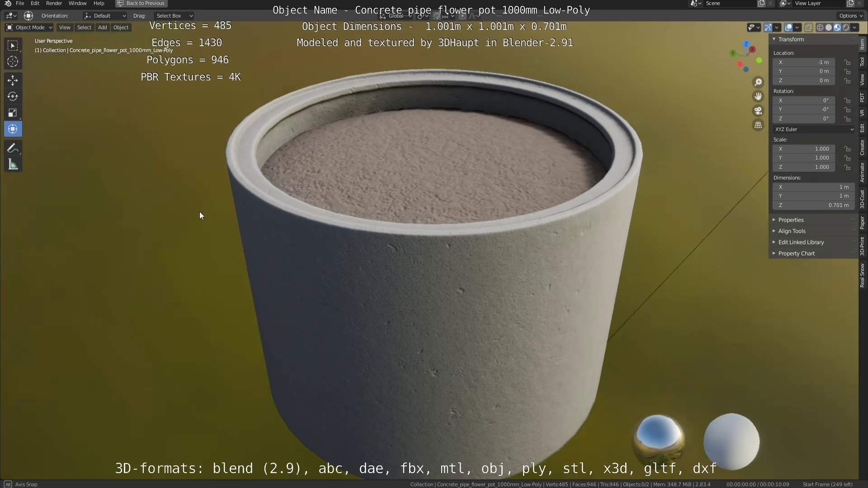
Task: Open the viewport Object menu
Action: 121,28
